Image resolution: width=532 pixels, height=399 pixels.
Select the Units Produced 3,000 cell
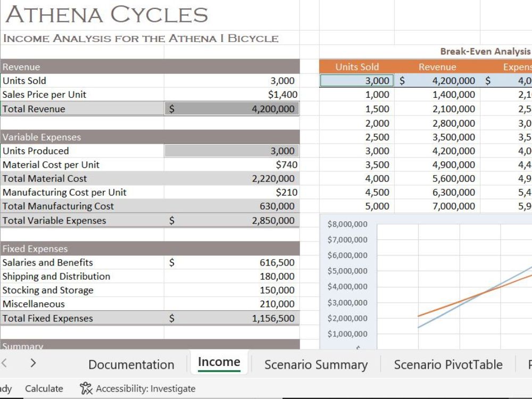pos(232,151)
